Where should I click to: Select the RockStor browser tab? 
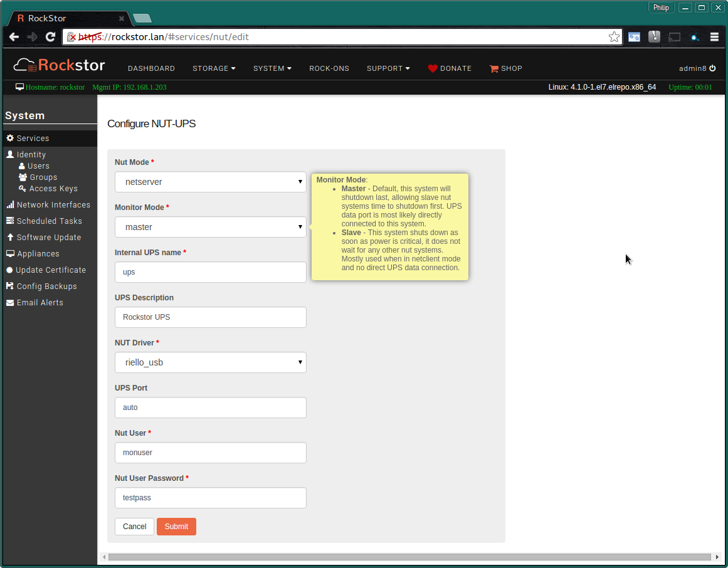(x=70, y=18)
